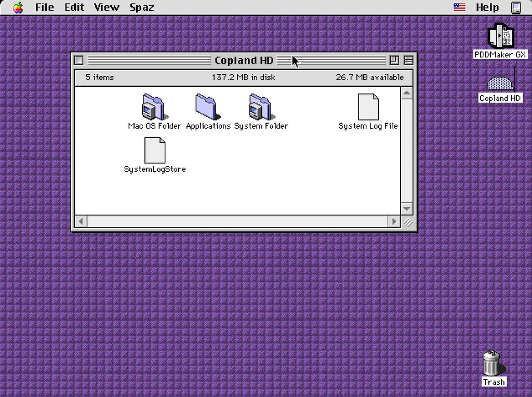532x397 pixels.
Task: Click the horizontal scrollbar right arrow
Action: coord(394,221)
